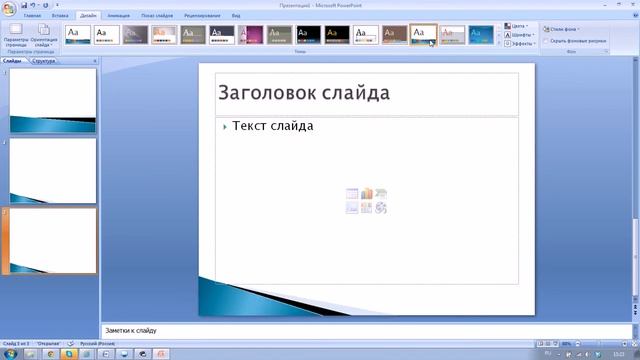Click the 80% zoom level
The width and height of the screenshot is (640, 360).
click(x=566, y=344)
